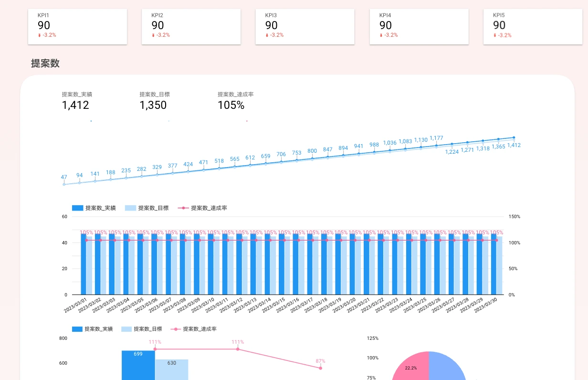The height and width of the screenshot is (380, 588).
Task: Click the 87% point on the pink line
Action: coord(320,368)
